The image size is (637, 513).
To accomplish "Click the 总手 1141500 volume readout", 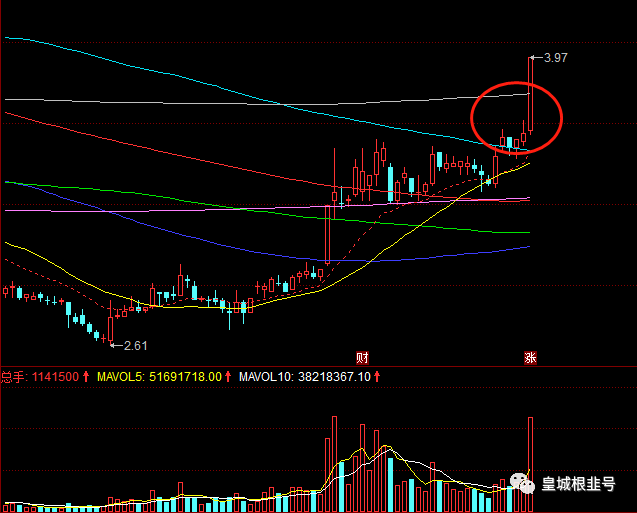I will [x=45, y=377].
